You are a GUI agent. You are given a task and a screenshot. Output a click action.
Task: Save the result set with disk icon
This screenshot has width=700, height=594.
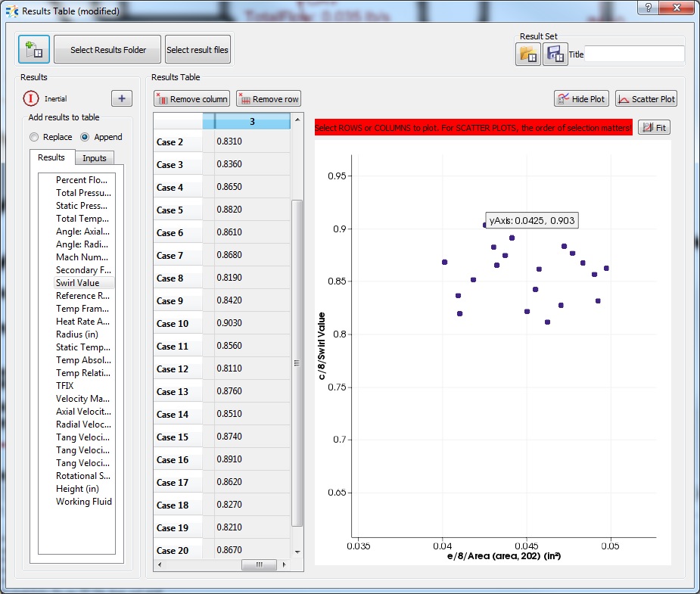click(x=555, y=54)
